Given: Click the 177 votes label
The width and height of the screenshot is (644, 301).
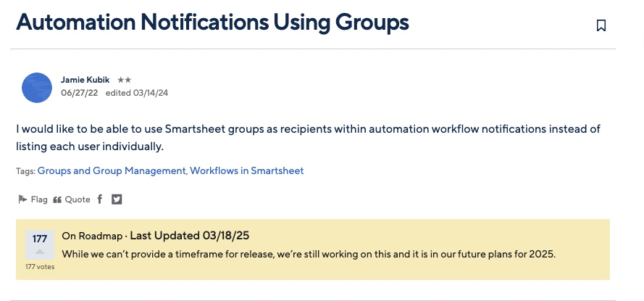Looking at the screenshot, I should [40, 267].
